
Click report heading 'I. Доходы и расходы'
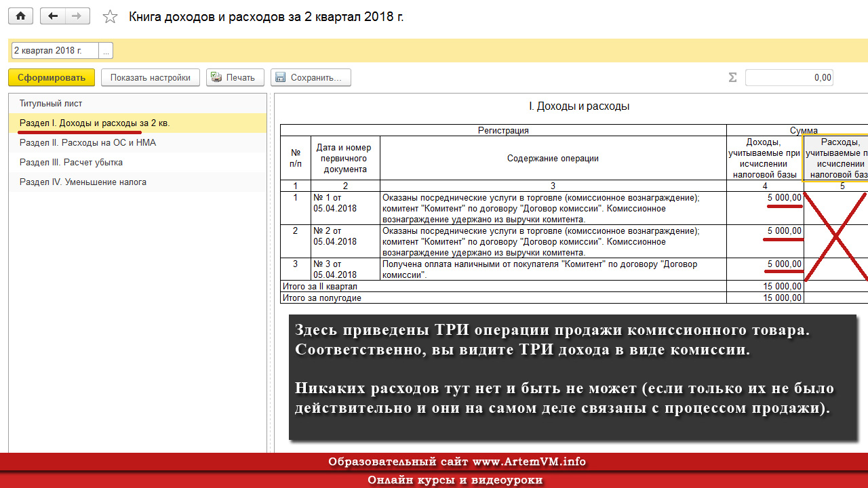pyautogui.click(x=578, y=106)
